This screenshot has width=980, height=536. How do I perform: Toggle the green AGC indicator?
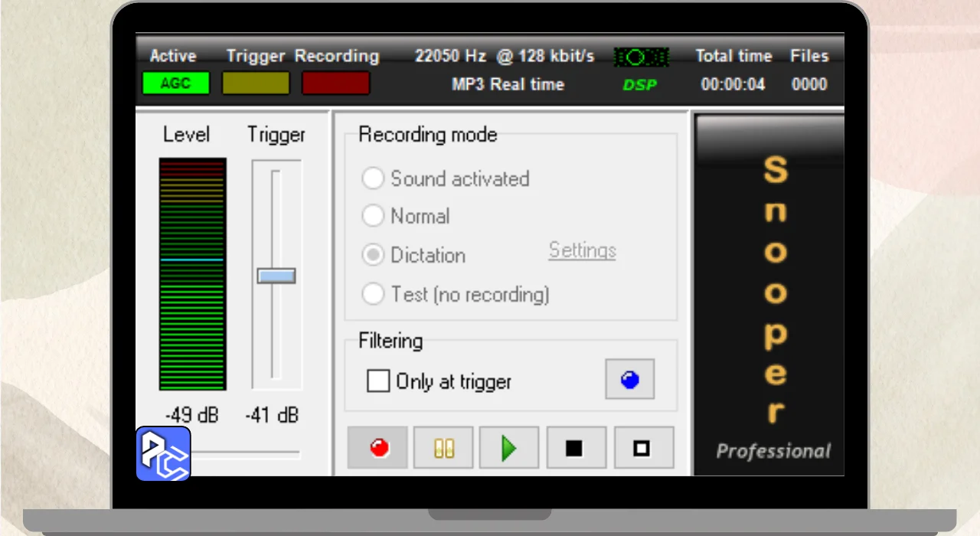(x=176, y=83)
